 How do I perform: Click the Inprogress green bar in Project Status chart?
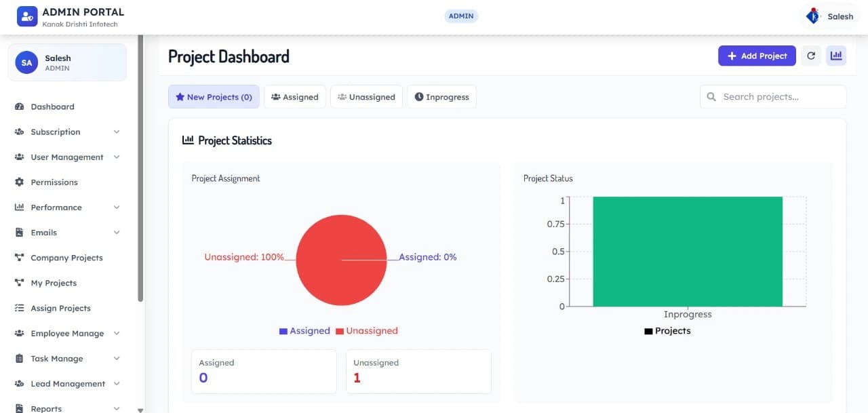coord(687,251)
